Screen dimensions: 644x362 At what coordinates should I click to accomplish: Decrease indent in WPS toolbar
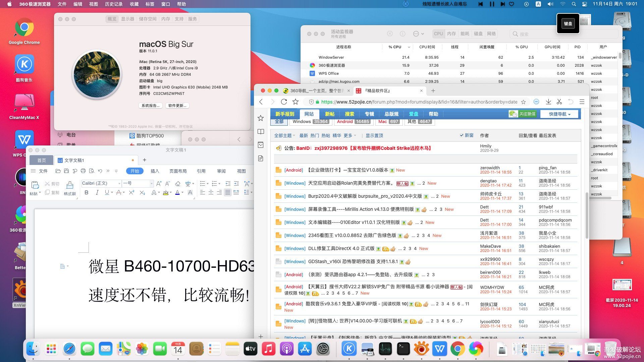[228, 183]
